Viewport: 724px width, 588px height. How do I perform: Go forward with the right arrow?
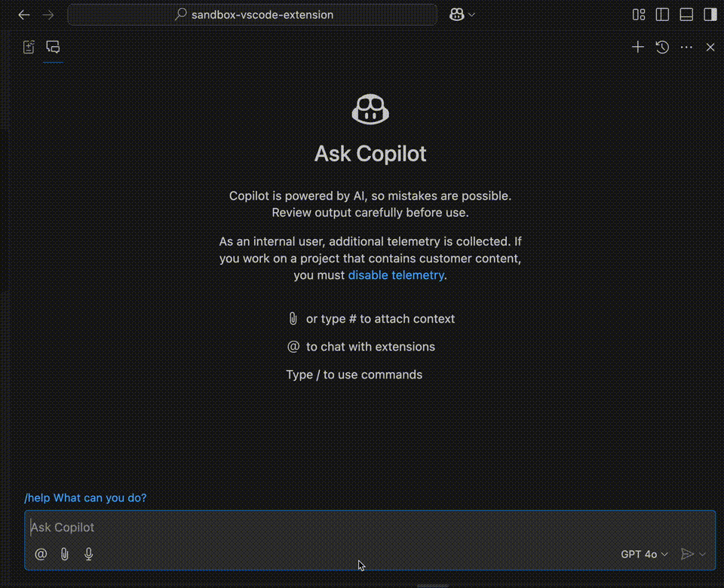tap(48, 15)
